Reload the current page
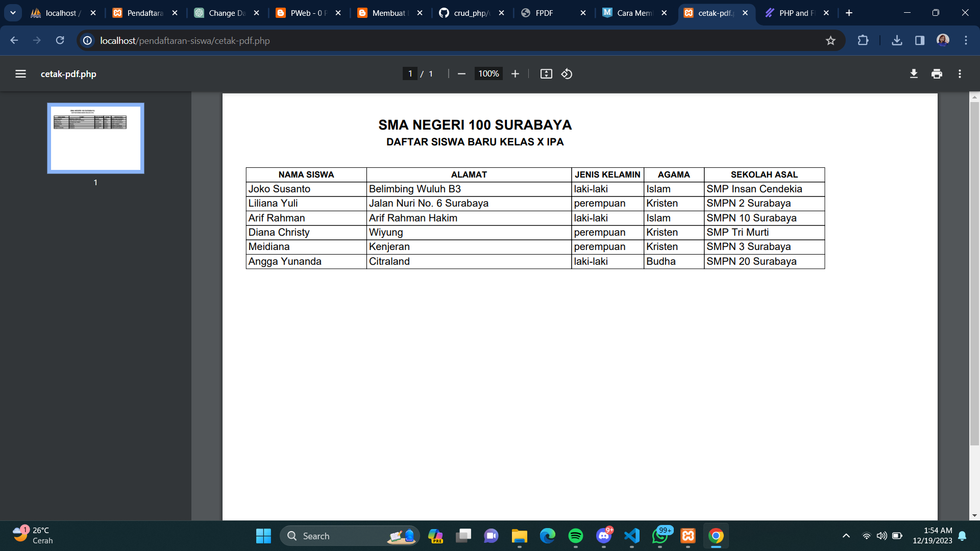This screenshot has width=980, height=551. pyautogui.click(x=60, y=40)
